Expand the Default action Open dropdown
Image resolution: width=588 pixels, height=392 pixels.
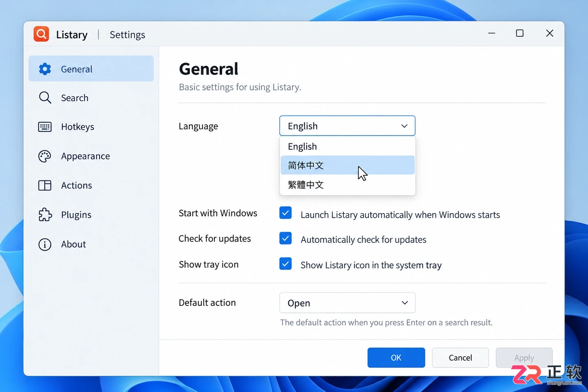(347, 303)
